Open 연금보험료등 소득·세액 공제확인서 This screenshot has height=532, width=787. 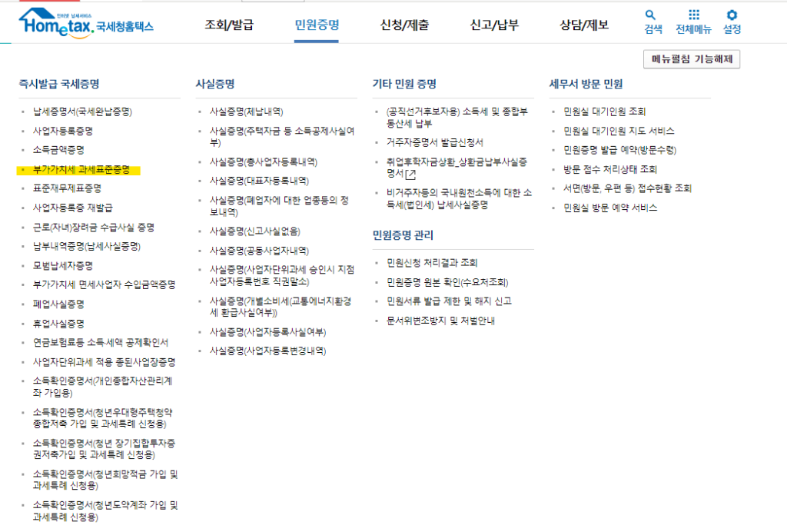[101, 343]
